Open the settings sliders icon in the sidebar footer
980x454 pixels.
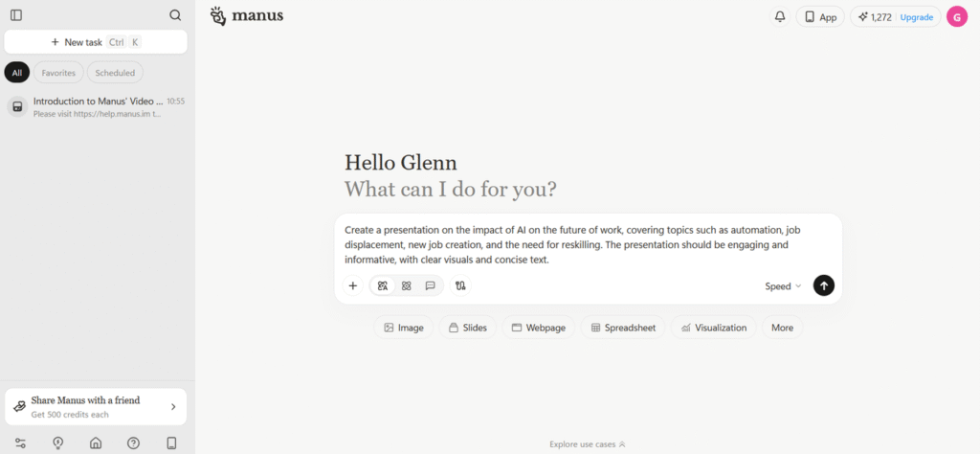[x=20, y=443]
